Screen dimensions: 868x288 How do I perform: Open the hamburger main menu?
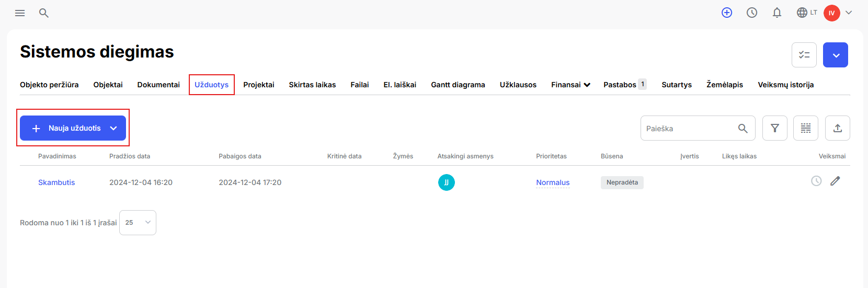(20, 13)
